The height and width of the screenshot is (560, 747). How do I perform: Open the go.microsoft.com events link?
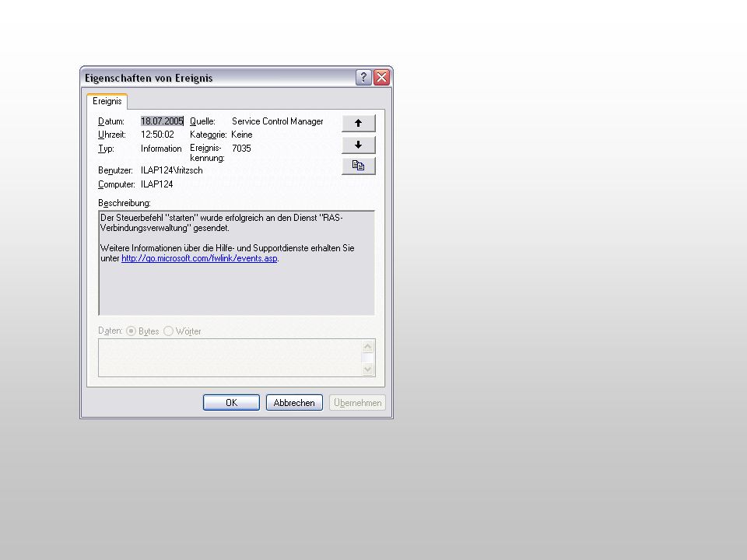click(x=199, y=258)
